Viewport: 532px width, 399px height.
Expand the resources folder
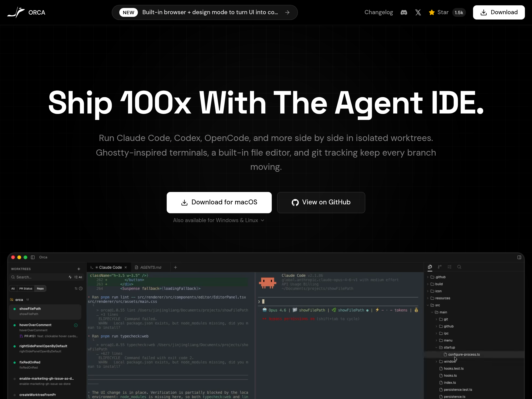click(442, 298)
